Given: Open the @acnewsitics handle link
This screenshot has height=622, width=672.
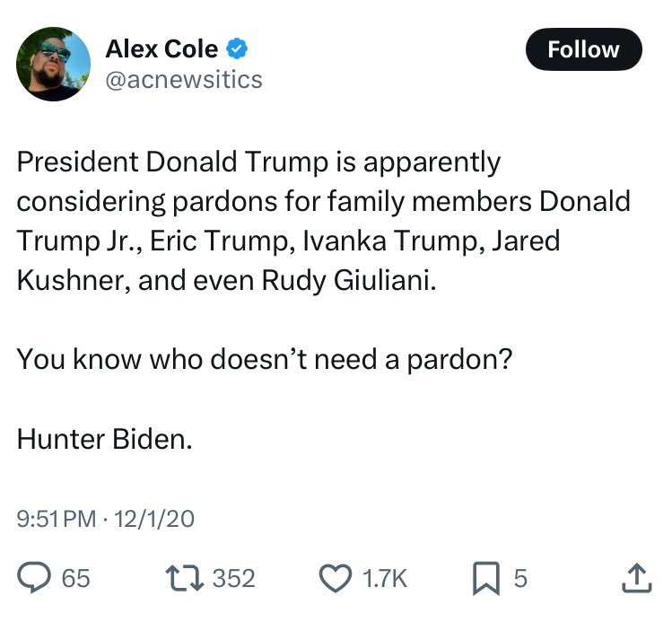Looking at the screenshot, I should pyautogui.click(x=184, y=80).
